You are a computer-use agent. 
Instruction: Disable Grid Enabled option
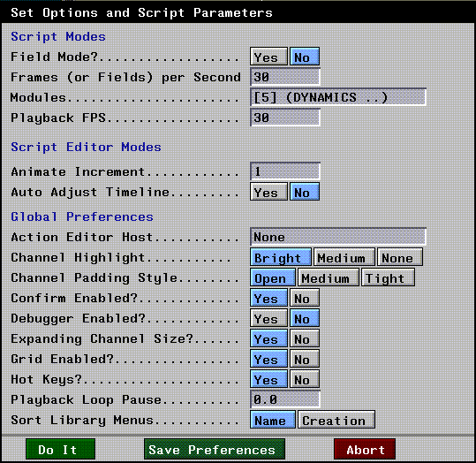pos(305,359)
